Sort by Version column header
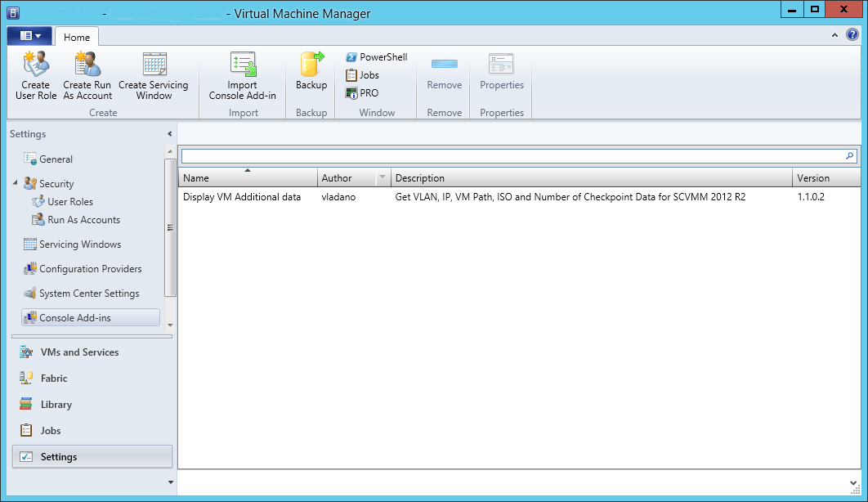Image resolution: width=868 pixels, height=502 pixels. coord(826,177)
